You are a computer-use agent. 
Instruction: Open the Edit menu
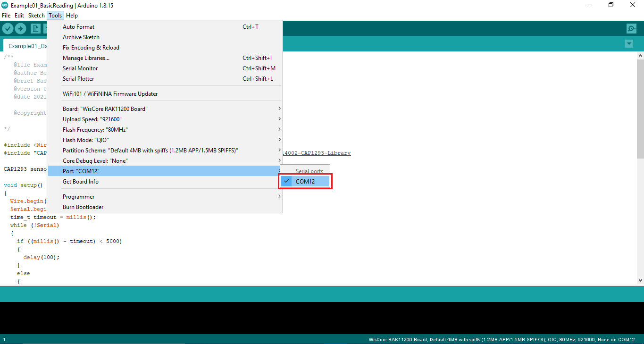[19, 16]
